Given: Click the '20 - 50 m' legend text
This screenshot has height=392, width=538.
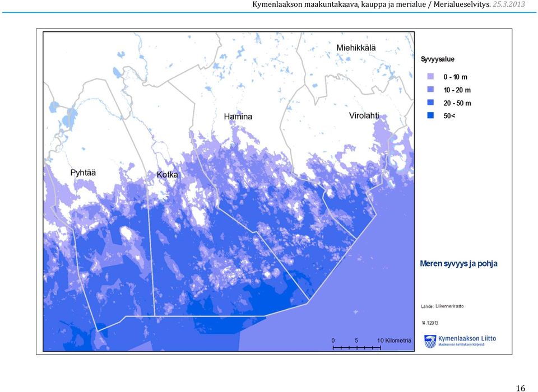Looking at the screenshot, I should 457,103.
